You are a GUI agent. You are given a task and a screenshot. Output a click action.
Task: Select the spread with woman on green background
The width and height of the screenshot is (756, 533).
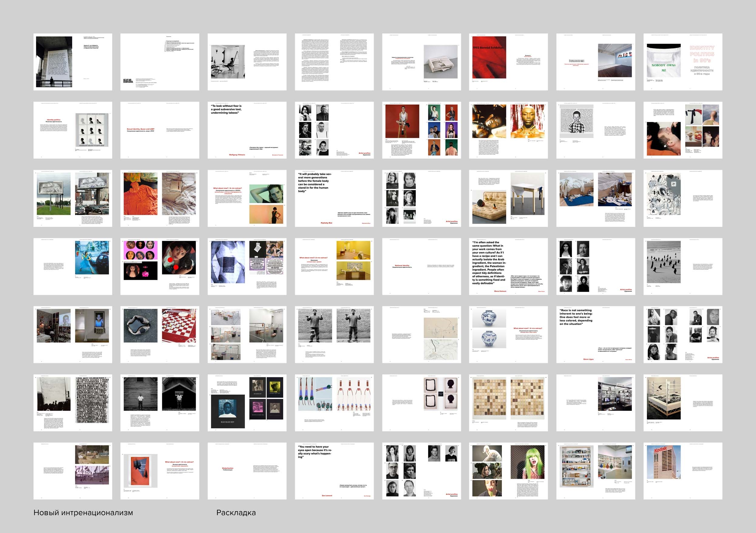click(x=247, y=198)
